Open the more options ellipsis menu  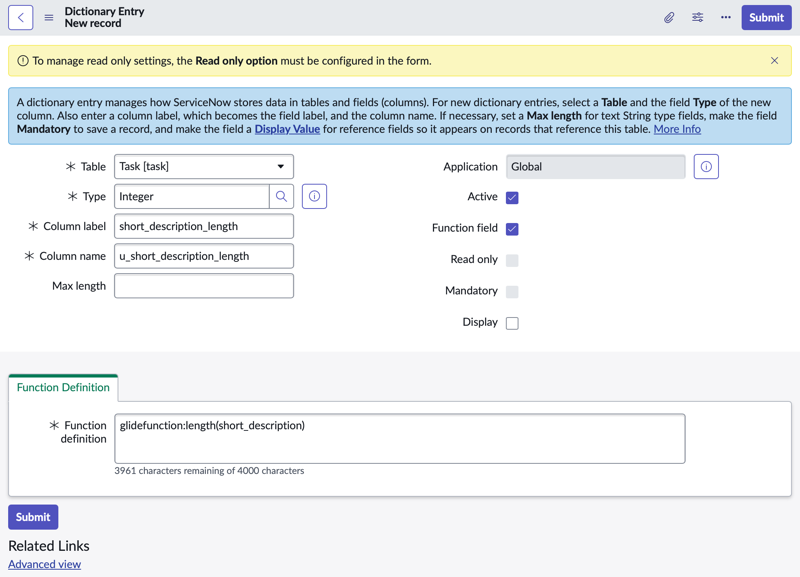tap(726, 17)
